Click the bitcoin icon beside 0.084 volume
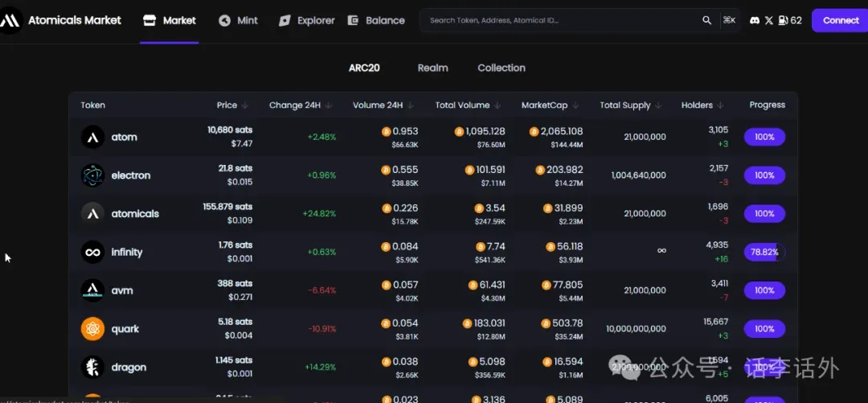Viewport: 868px width, 403px height. coord(386,247)
